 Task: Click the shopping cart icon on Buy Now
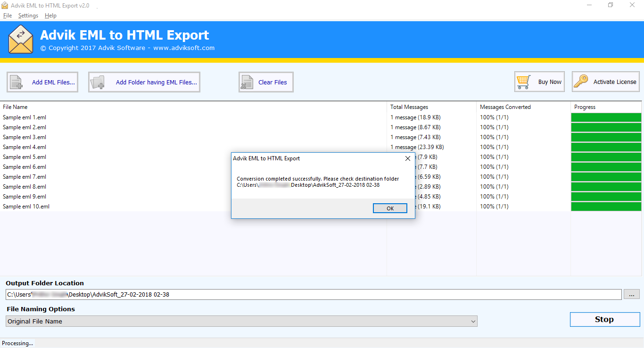click(524, 82)
